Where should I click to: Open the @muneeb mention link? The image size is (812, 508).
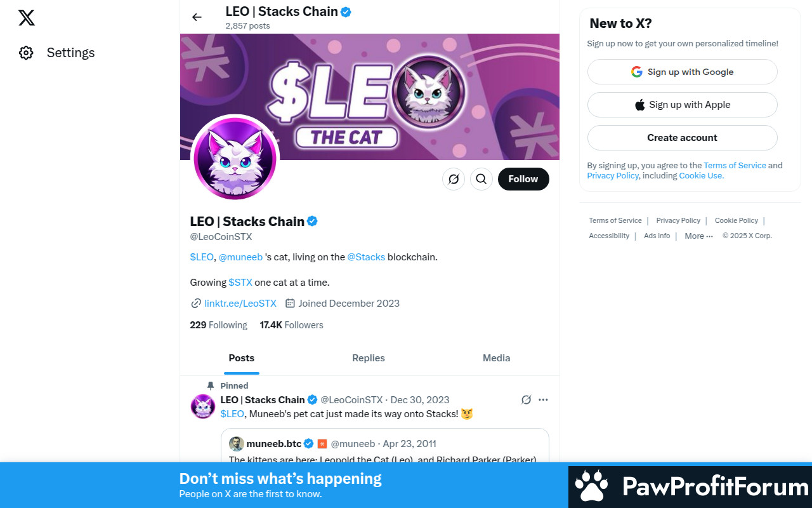click(240, 257)
